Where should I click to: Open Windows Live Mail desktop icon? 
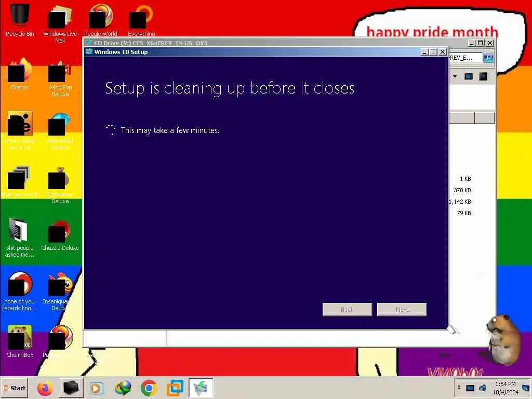(x=60, y=24)
